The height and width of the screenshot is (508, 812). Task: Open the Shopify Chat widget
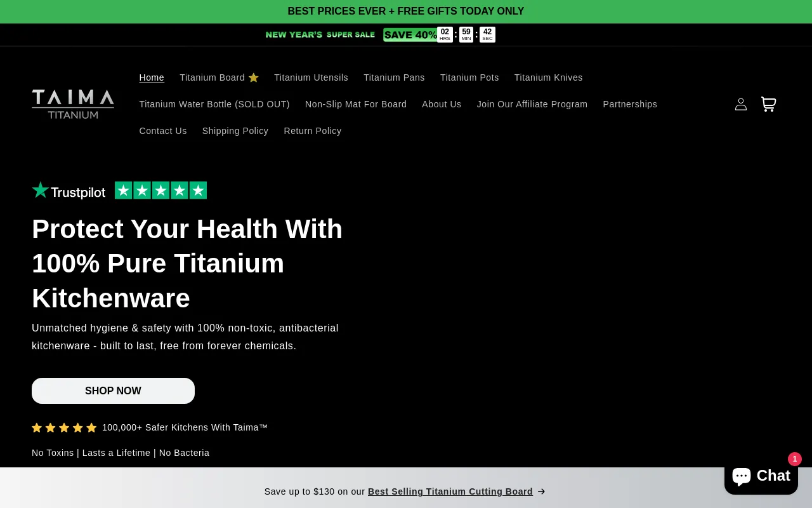coord(761,476)
